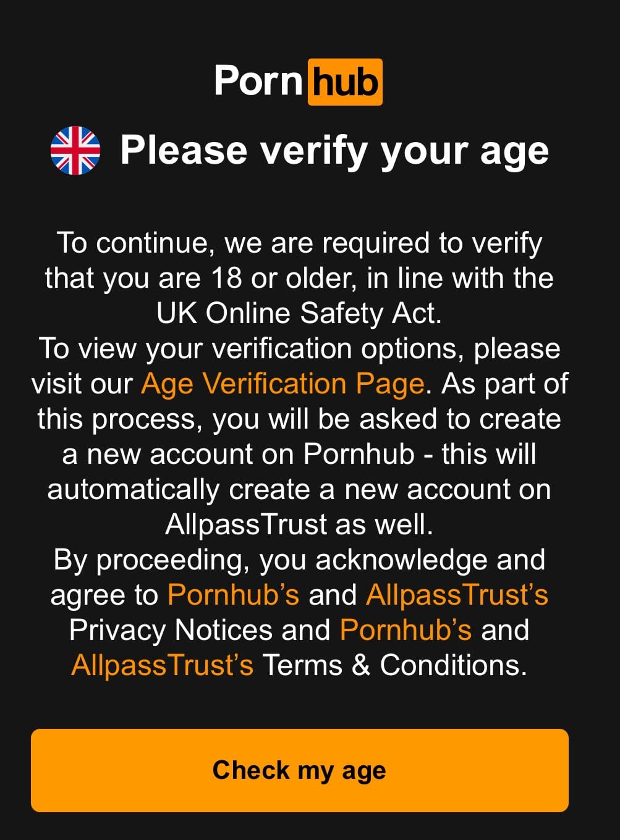Image resolution: width=620 pixels, height=840 pixels.
Task: Click the 'To continue, we are required' line
Action: pyautogui.click(x=299, y=243)
